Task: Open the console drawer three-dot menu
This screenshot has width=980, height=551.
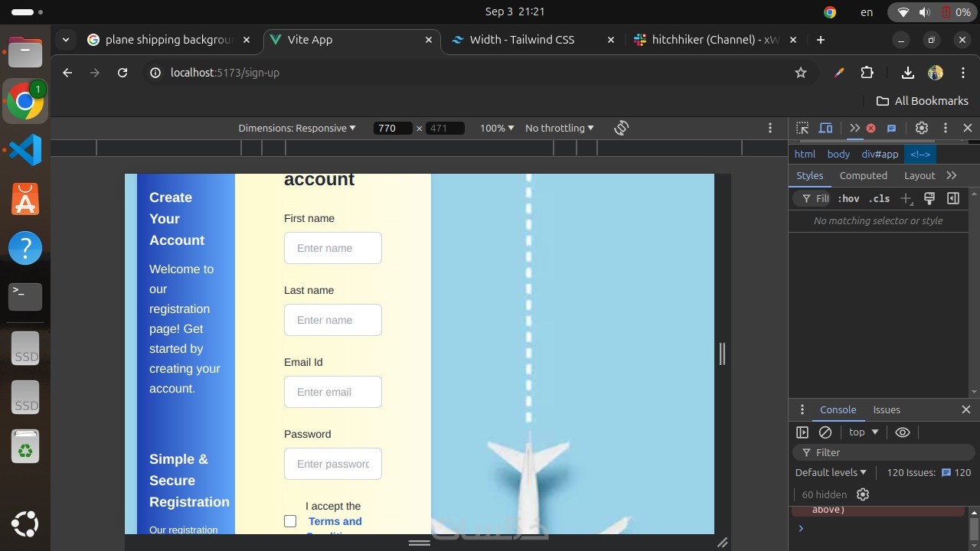Action: [x=802, y=409]
